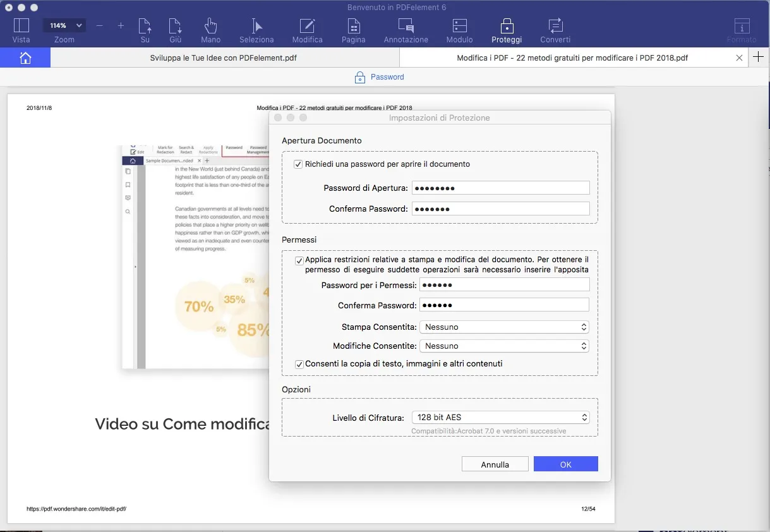Open the Modifiche Consentite dropdown
Viewport: 770px width, 532px height.
click(503, 346)
